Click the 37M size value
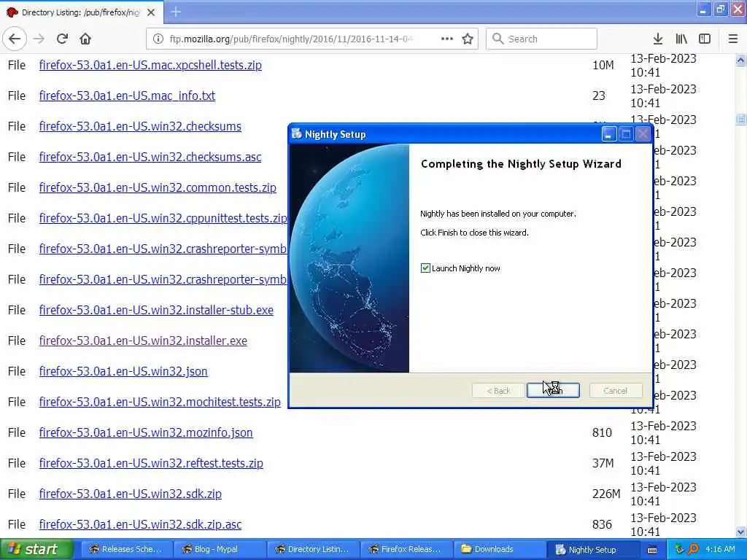747x560 pixels. (603, 463)
